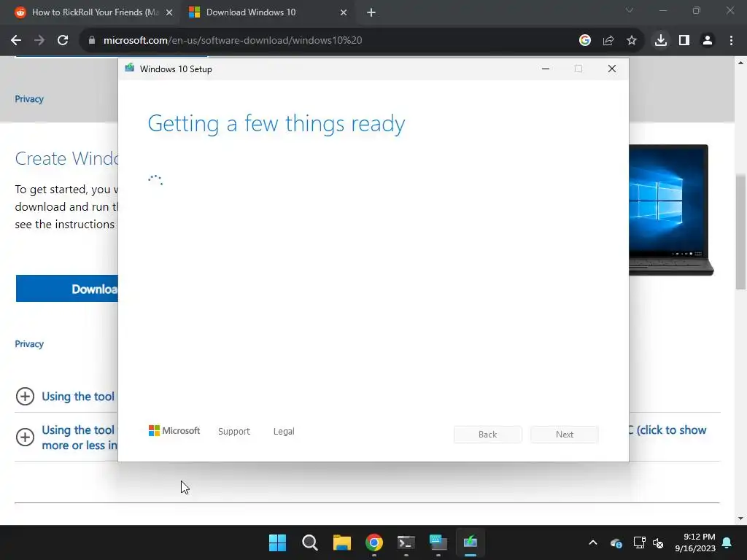Open the Legal link in Setup
Viewport: 747px width, 560px height.
[x=284, y=432]
